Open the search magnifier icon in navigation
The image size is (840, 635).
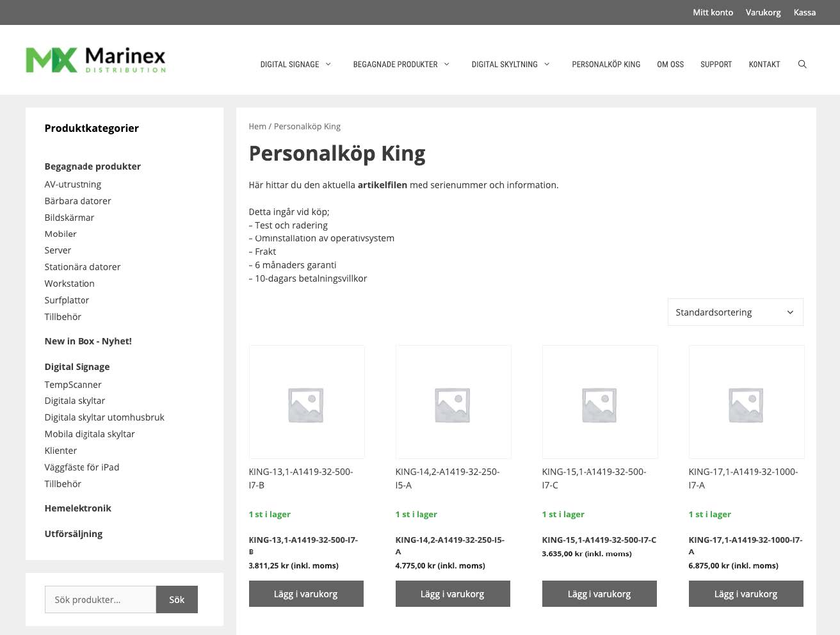[x=802, y=64]
